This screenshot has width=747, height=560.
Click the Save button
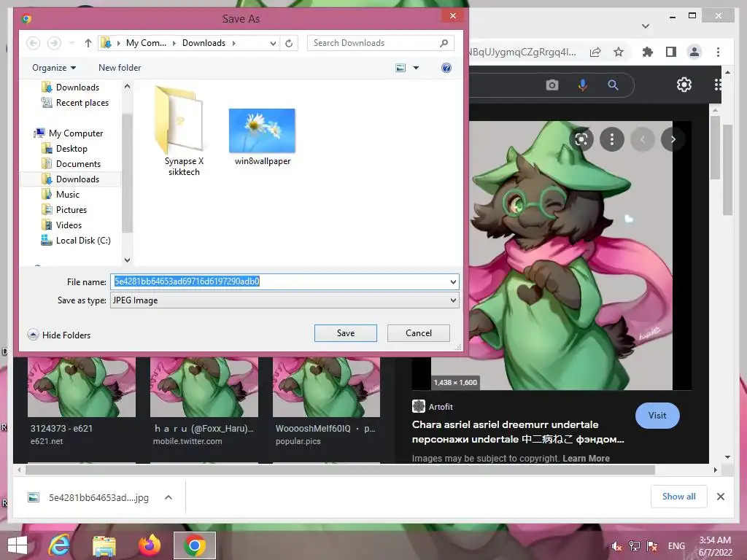pos(345,332)
